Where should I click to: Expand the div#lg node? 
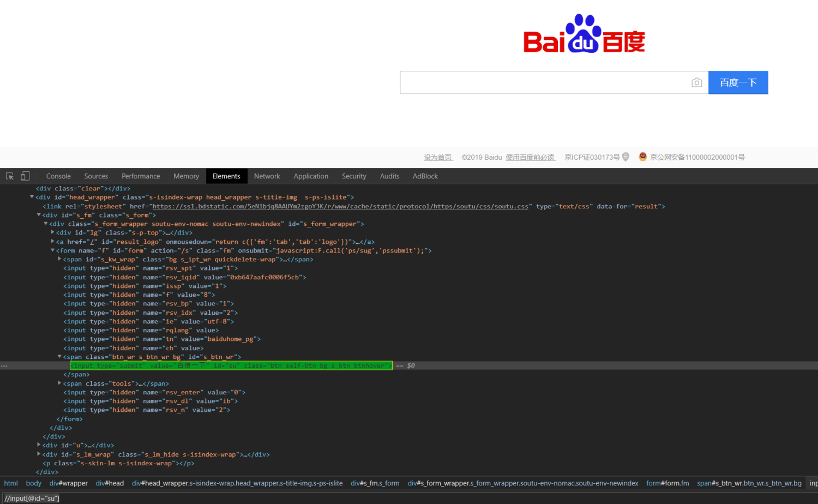52,232
